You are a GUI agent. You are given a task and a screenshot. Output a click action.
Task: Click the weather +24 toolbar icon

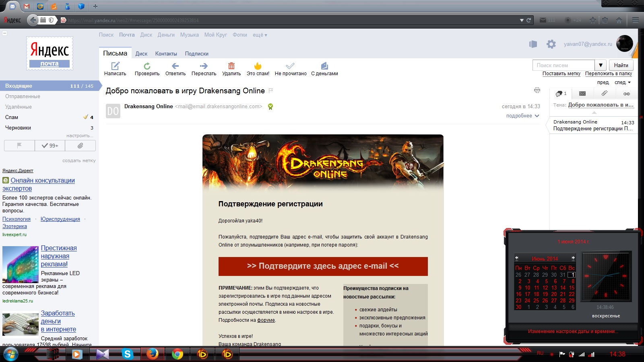pyautogui.click(x=573, y=20)
